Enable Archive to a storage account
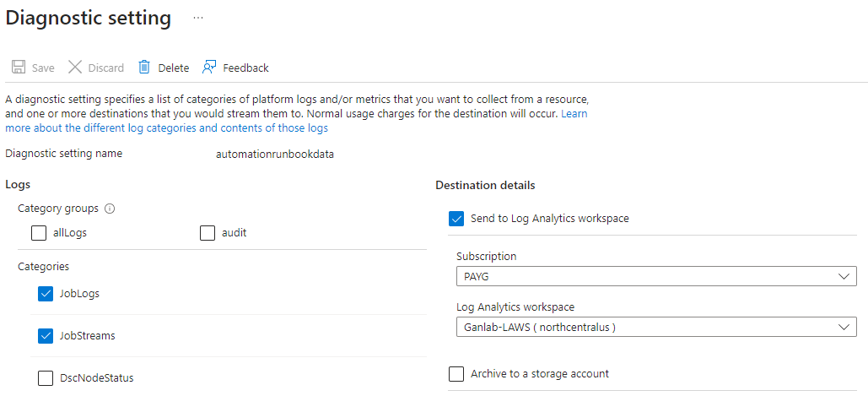This screenshot has height=396, width=868. (x=456, y=374)
